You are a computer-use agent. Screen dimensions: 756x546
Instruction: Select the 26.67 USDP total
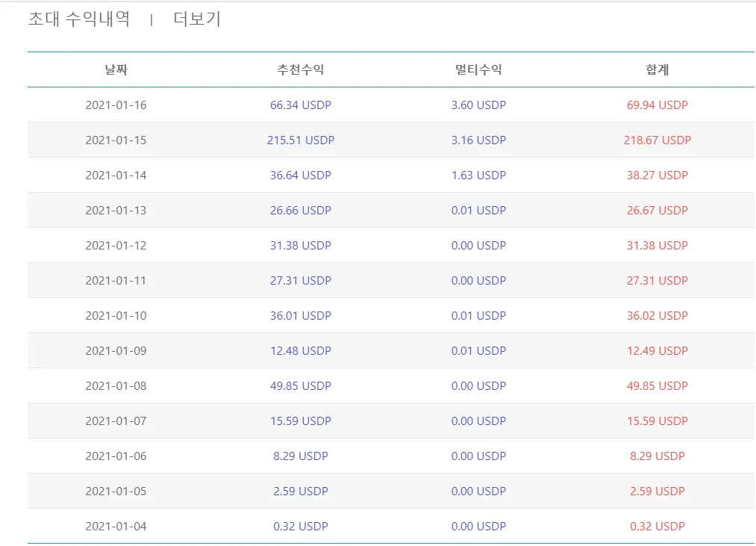point(657,211)
